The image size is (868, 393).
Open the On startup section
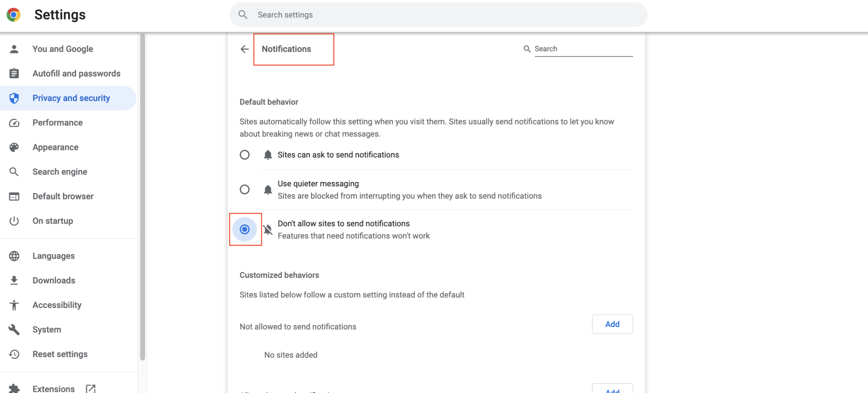pos(53,221)
